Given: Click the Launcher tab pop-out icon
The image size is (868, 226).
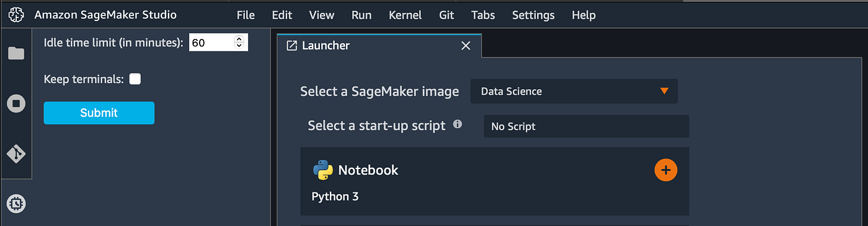Looking at the screenshot, I should (291, 46).
